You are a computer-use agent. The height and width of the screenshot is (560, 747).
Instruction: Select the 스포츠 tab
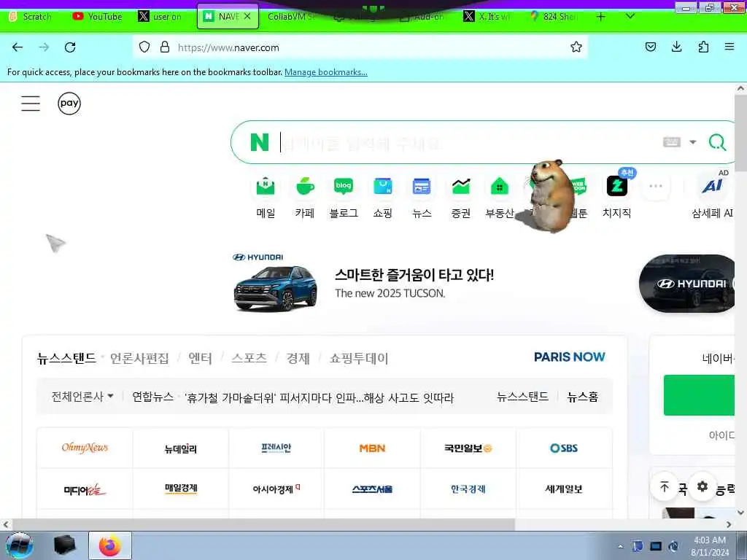point(249,358)
